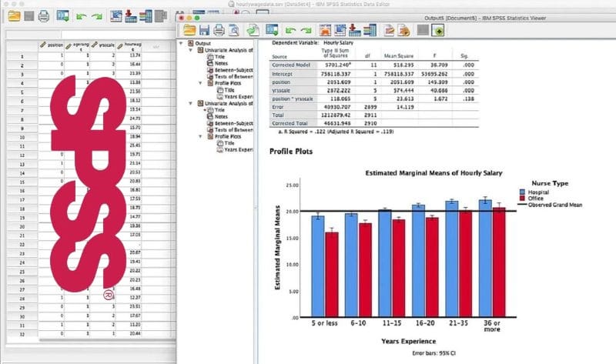The height and width of the screenshot is (364, 616).
Task: Redo in the Data Editor toolbar
Action: (97, 16)
